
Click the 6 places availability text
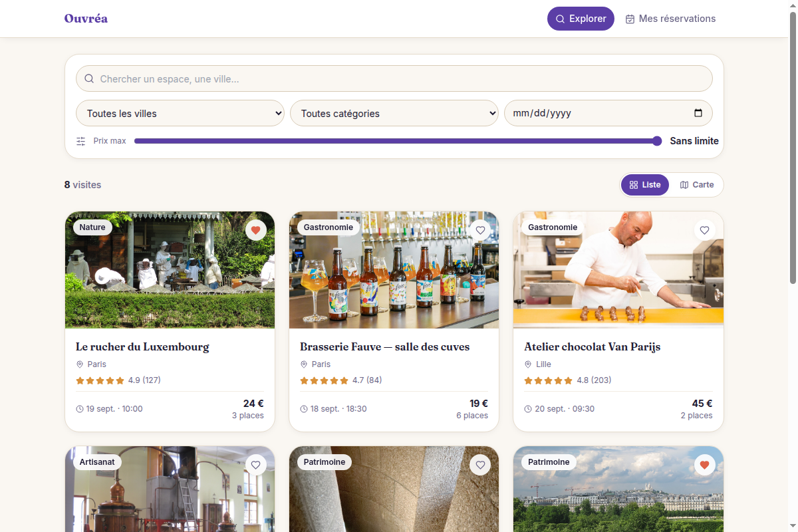(472, 416)
